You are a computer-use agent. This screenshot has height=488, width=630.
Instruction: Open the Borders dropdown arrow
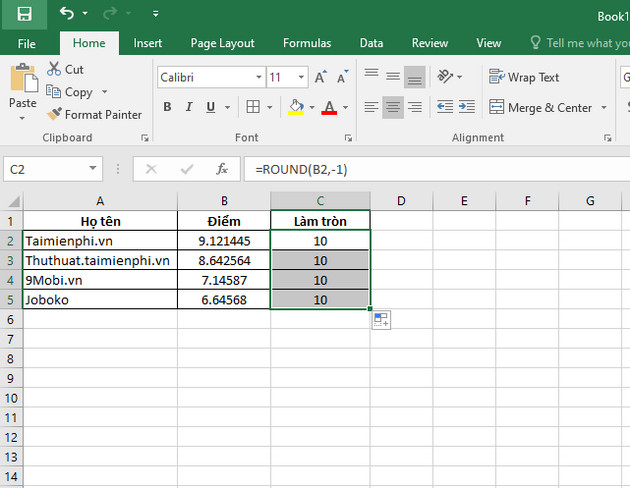(270, 107)
